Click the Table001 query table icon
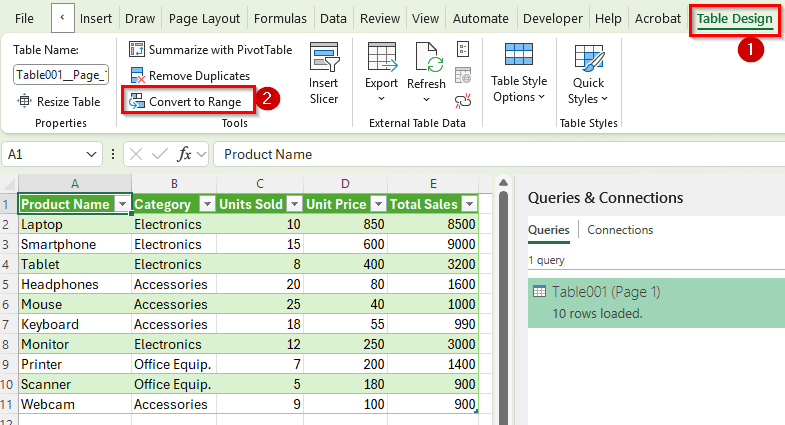The height and width of the screenshot is (425, 785). 539,291
